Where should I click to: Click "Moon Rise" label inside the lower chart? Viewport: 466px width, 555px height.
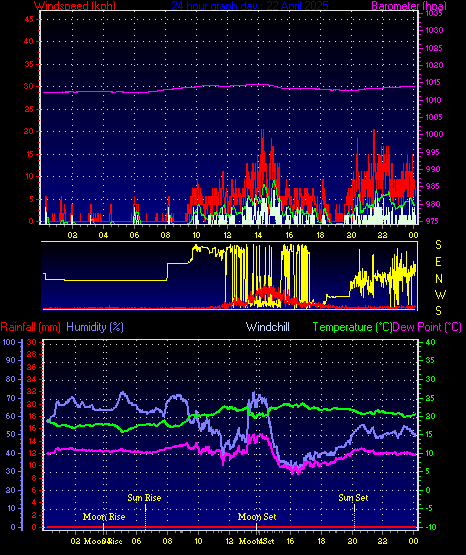point(104,517)
